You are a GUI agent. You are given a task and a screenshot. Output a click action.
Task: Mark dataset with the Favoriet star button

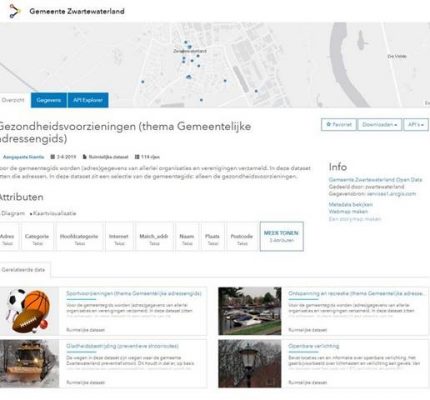click(339, 125)
